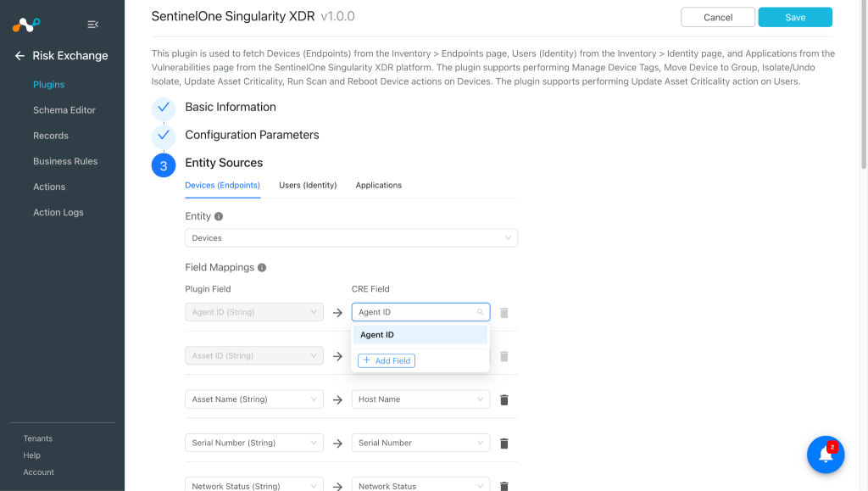
Task: Open Asset ID (String) plugin field dropdown
Action: coord(254,355)
